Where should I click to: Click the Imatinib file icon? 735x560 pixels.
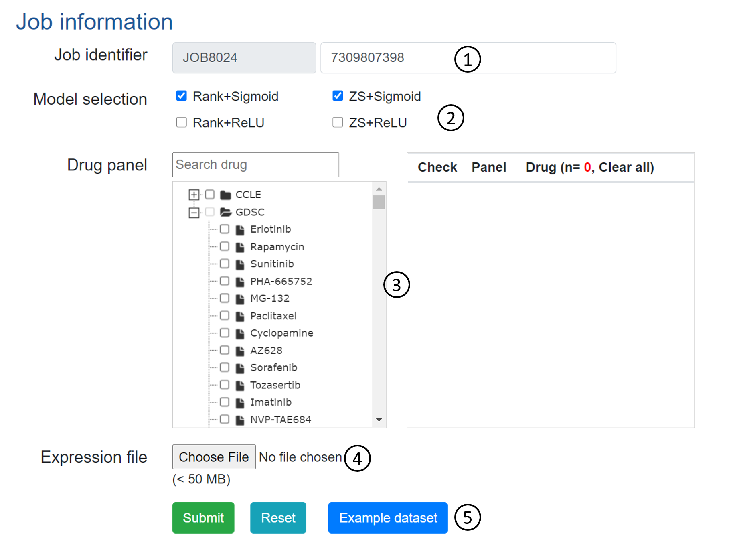coord(240,403)
